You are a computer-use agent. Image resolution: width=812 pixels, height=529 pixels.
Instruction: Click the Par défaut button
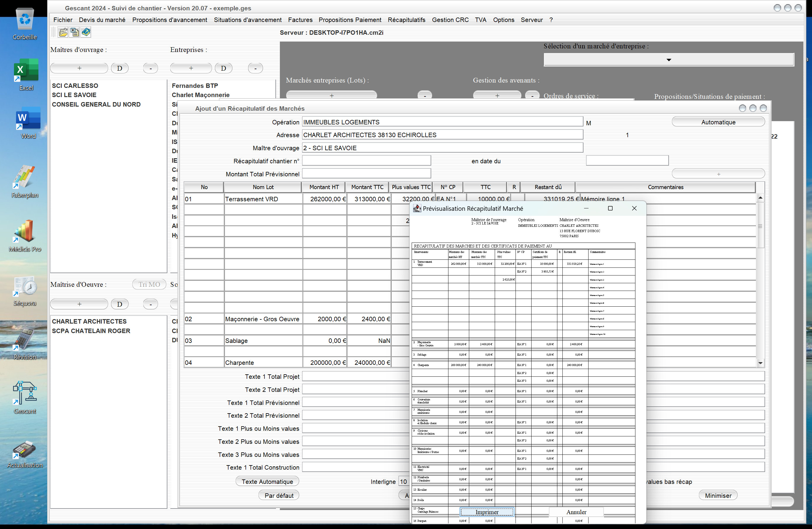(x=279, y=495)
